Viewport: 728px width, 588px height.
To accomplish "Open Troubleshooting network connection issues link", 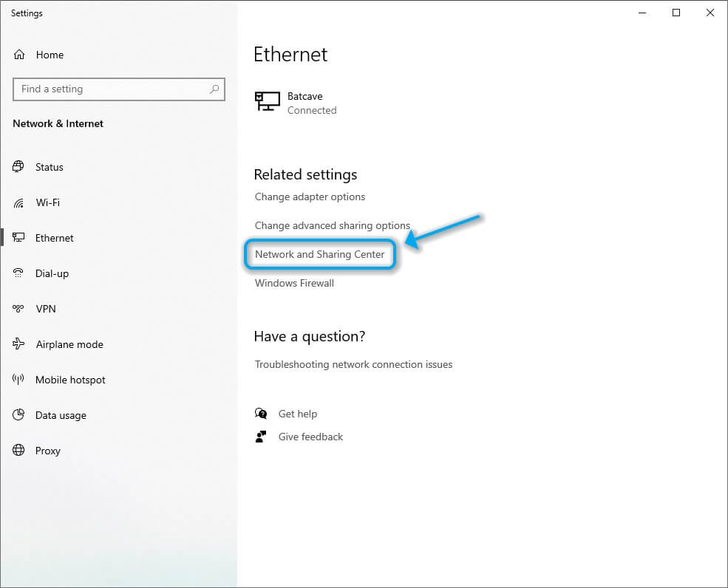I will 353,364.
